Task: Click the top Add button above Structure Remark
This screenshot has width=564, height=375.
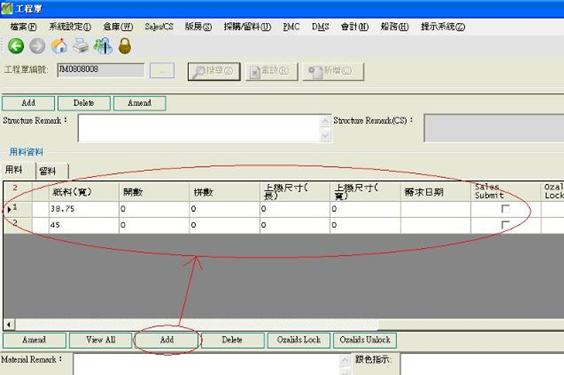Action: (28, 103)
